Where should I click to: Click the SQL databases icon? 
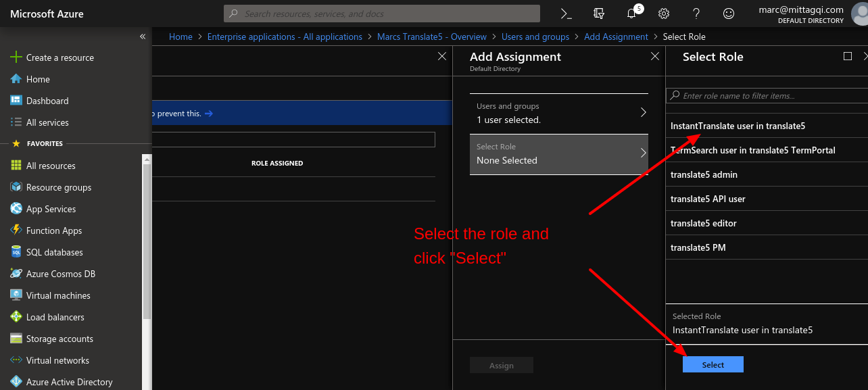(x=16, y=252)
